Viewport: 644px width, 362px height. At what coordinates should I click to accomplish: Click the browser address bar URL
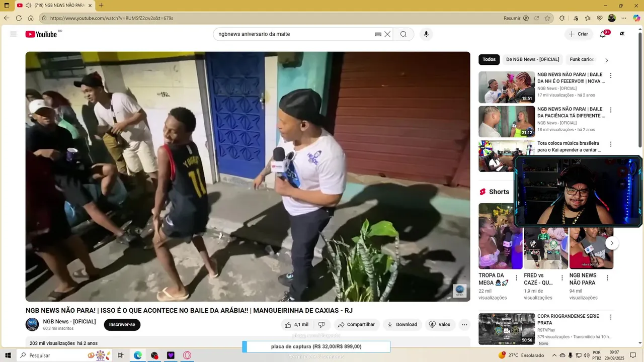point(112,18)
